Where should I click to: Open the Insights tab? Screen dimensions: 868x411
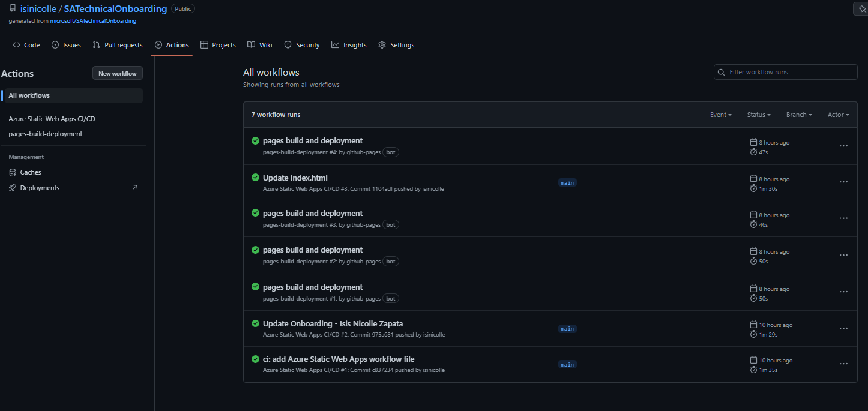349,45
